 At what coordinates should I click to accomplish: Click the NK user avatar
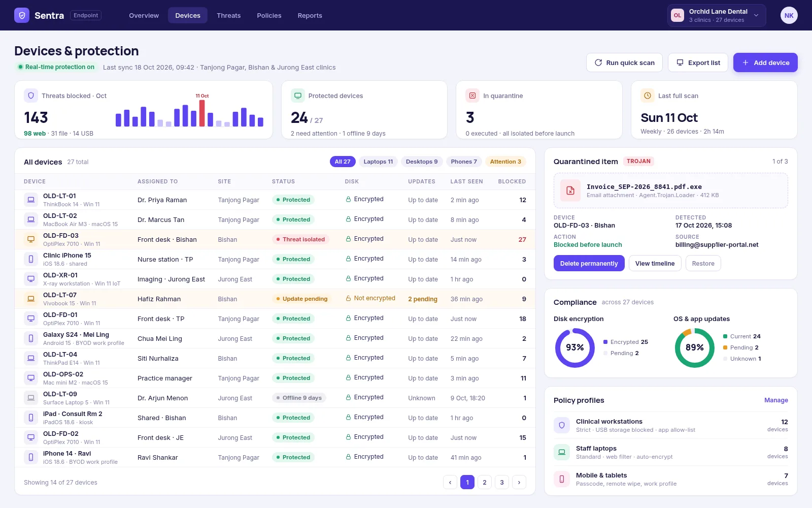tap(789, 15)
